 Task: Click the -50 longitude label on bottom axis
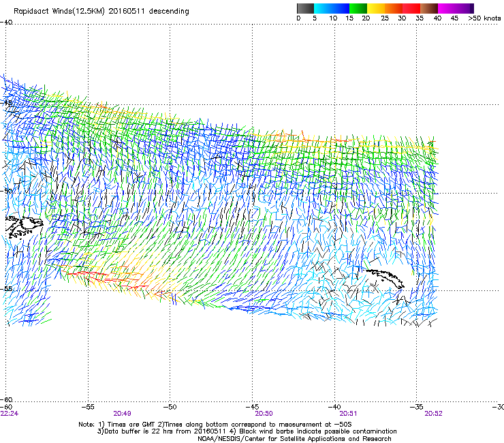170,407
